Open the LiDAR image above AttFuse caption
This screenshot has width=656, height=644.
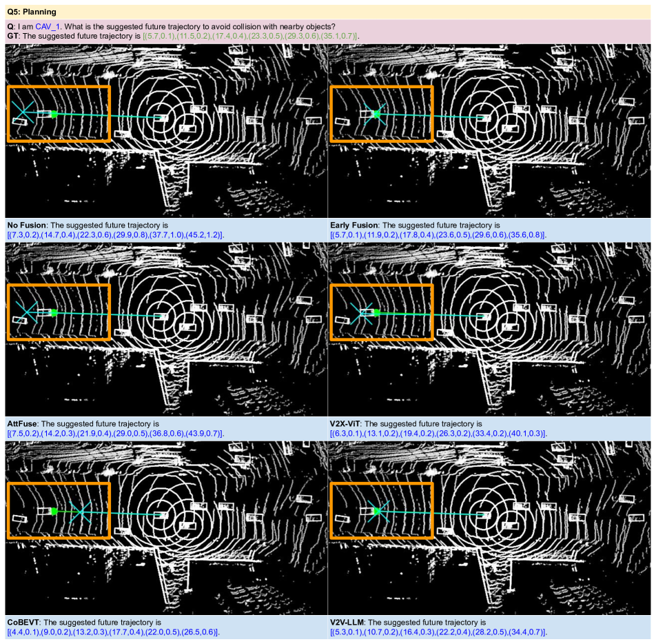point(166,329)
